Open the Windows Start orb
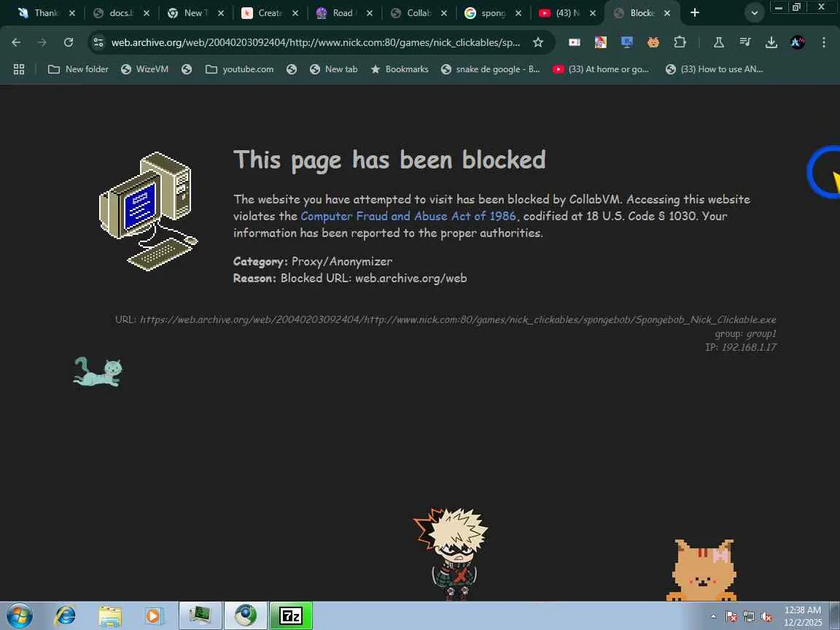Screen dimensions: 840x630 19,615
